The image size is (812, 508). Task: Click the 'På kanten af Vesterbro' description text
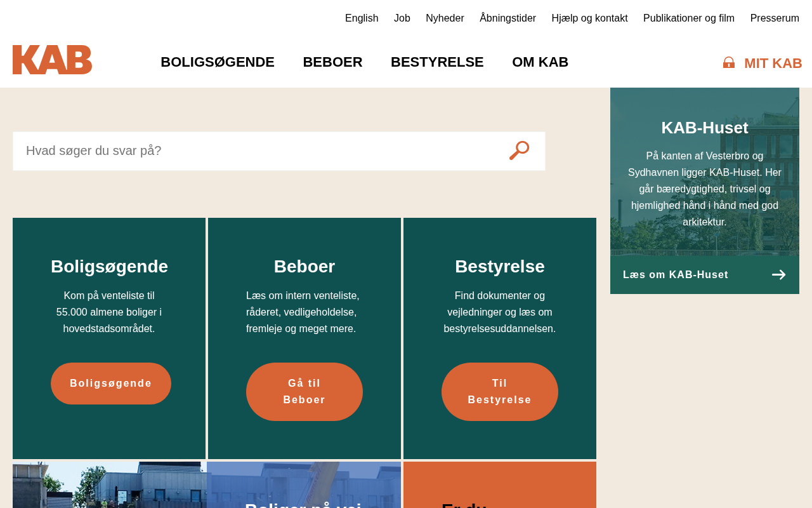coord(705,189)
